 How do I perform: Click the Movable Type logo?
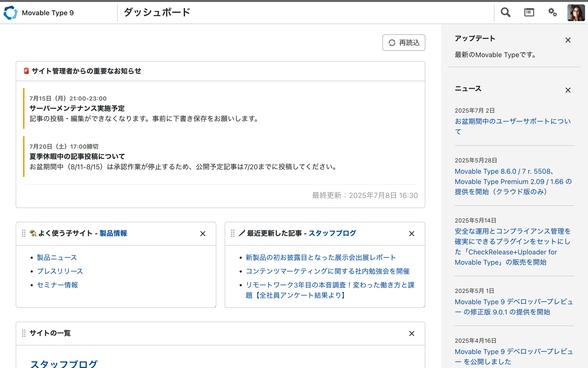coord(10,13)
